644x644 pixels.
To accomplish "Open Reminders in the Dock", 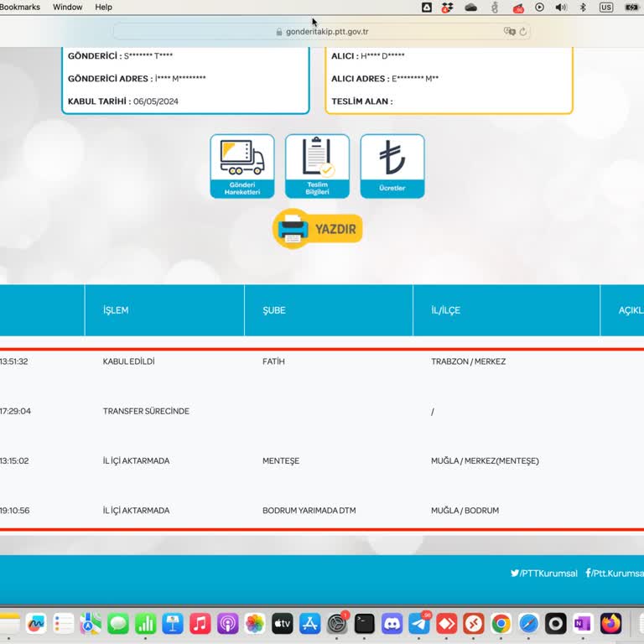I will pyautogui.click(x=63, y=624).
